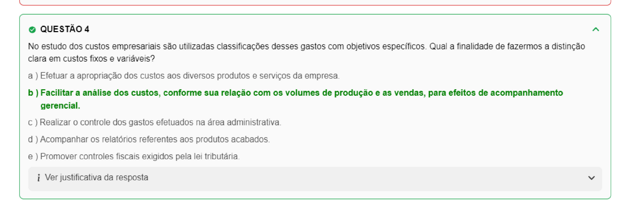Click the "a )" letter label
The image size is (644, 204).
pos(33,76)
